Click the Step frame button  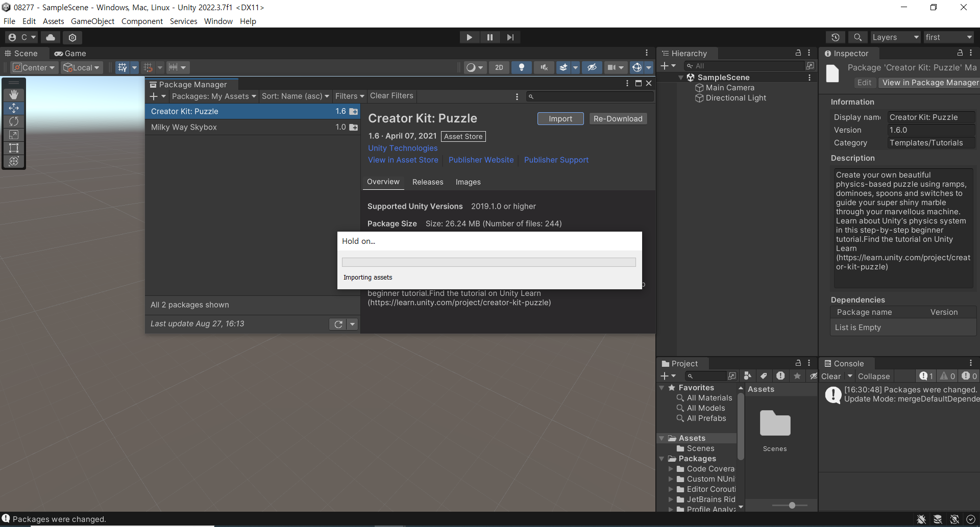(510, 37)
